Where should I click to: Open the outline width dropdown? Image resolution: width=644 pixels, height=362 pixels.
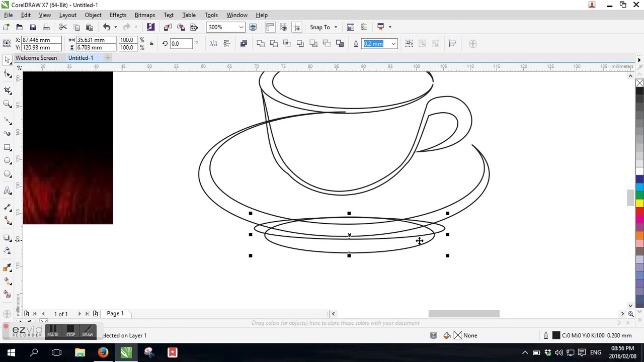point(393,44)
